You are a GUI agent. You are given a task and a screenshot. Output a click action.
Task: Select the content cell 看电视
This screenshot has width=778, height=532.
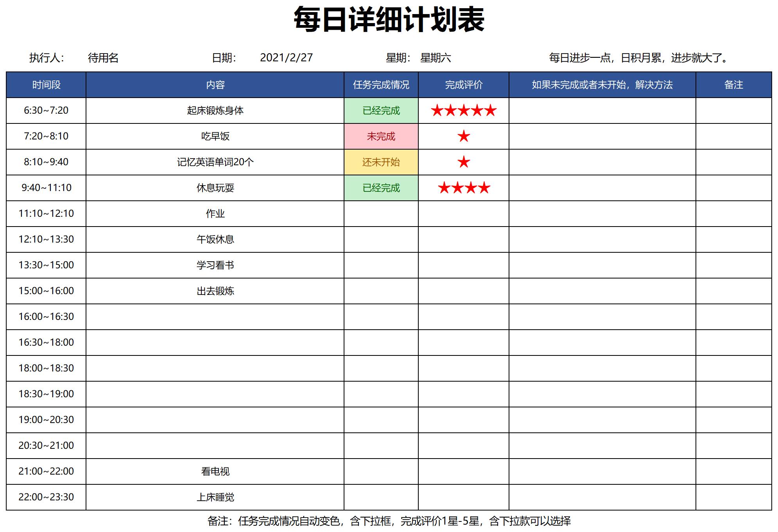tap(215, 471)
